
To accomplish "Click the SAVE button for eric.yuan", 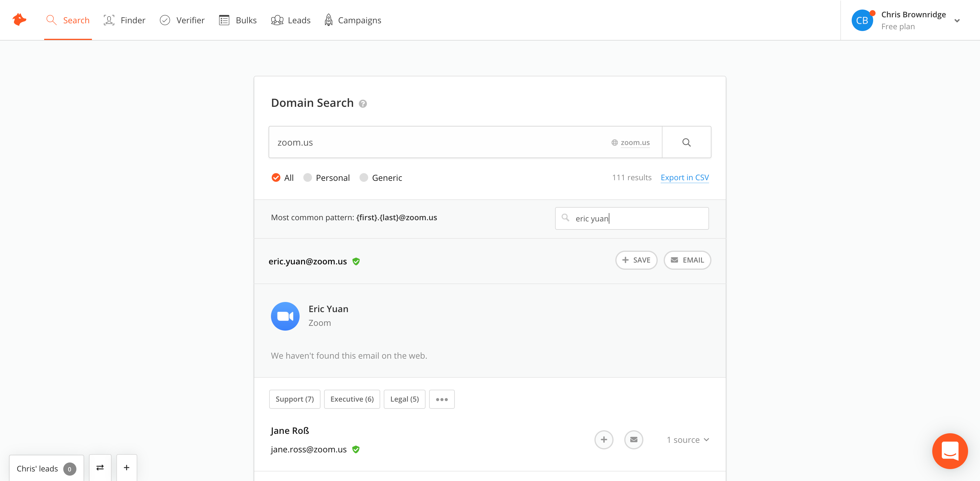I will point(636,260).
